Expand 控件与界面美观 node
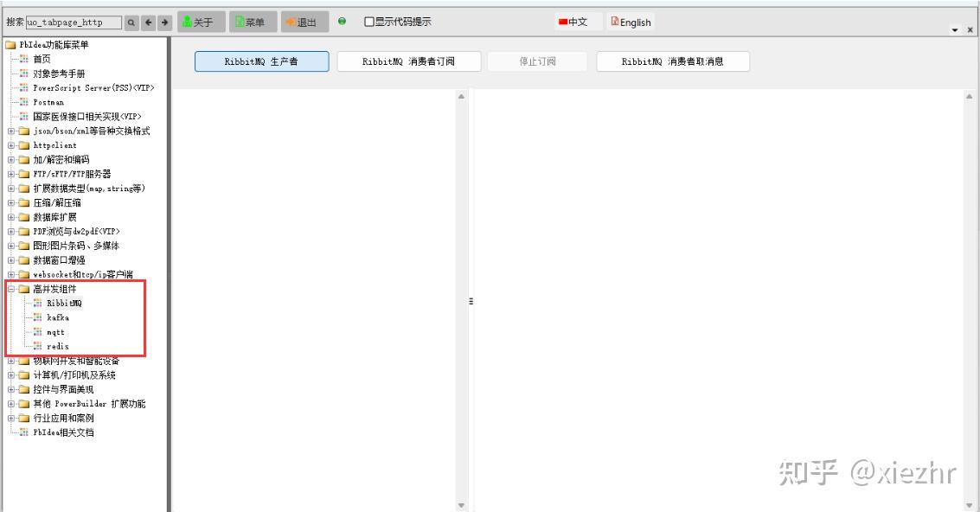 point(10,390)
